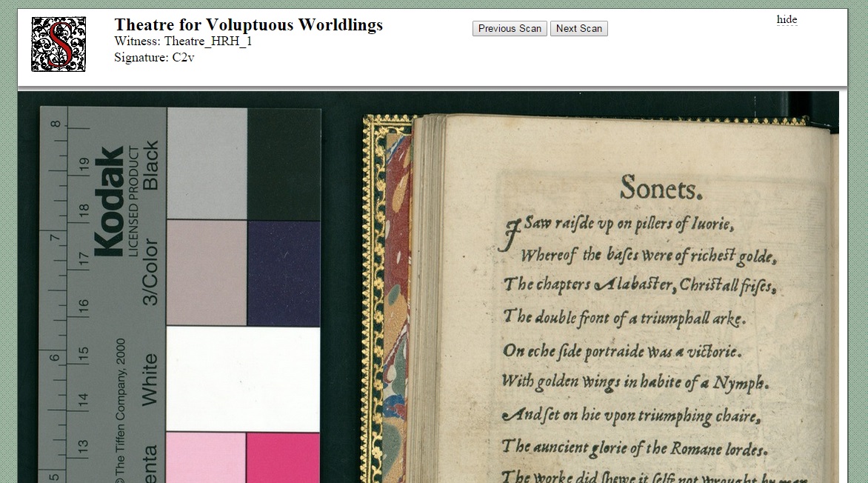Screen dimensions: 868x483
Task: Advance to the Next Scan
Action: 578,29
